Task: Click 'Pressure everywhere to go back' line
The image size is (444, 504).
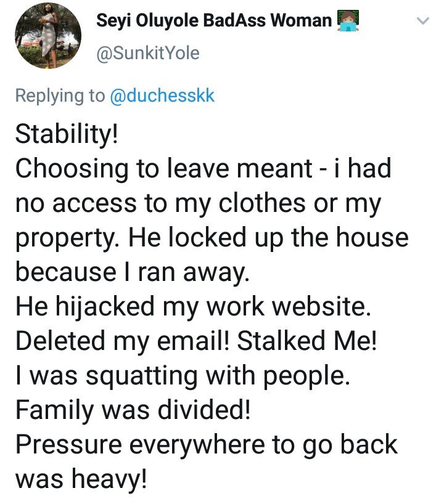Action: 207,445
